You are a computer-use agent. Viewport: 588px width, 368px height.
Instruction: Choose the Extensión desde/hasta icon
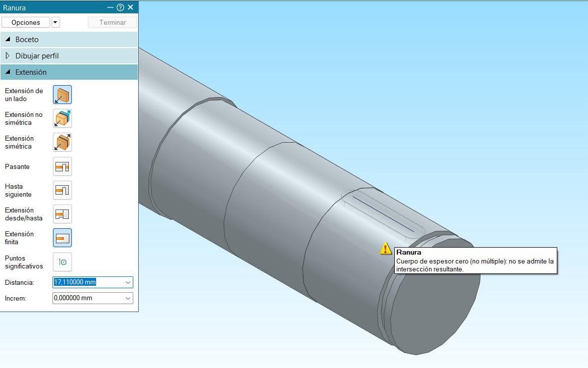[62, 214]
